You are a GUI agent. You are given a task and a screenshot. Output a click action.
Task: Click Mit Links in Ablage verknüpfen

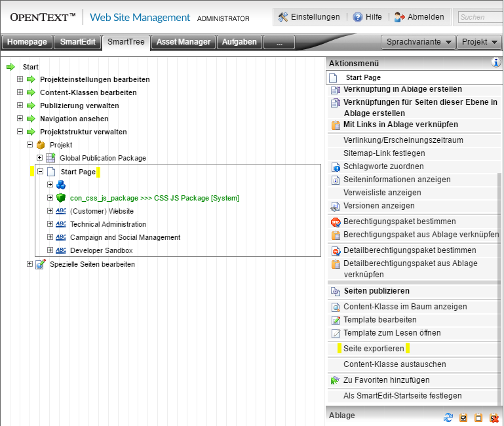coord(400,125)
